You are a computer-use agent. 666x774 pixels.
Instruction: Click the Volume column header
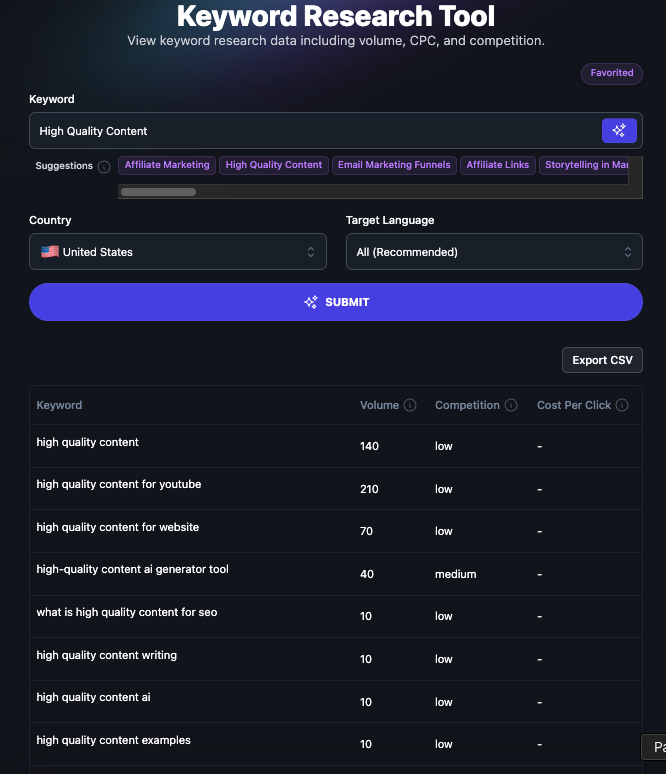(379, 405)
